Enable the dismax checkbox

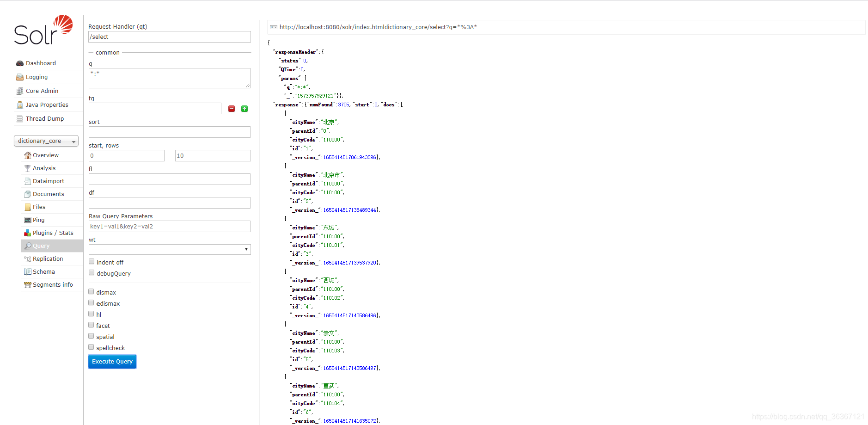pyautogui.click(x=91, y=292)
